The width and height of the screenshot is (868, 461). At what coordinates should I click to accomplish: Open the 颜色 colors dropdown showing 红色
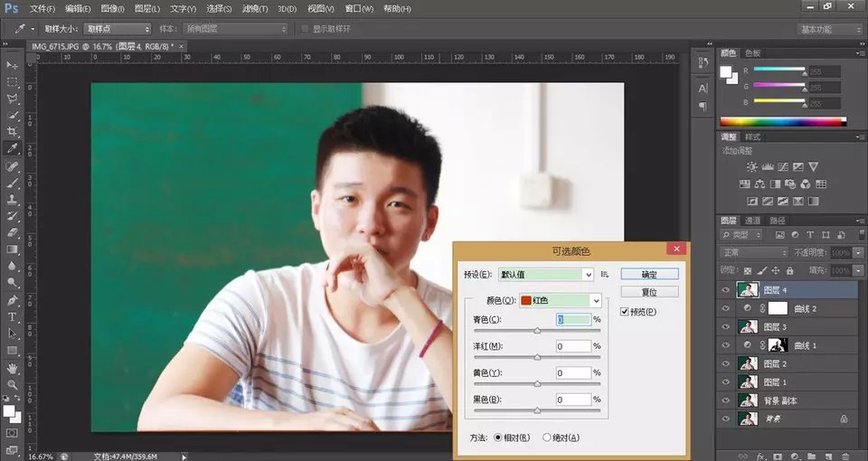coord(561,300)
